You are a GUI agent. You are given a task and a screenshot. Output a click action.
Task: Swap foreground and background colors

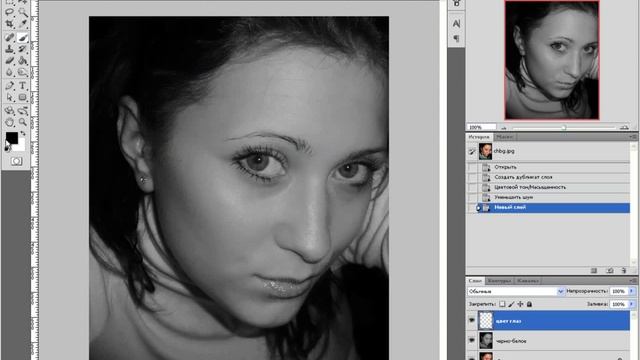(22, 133)
